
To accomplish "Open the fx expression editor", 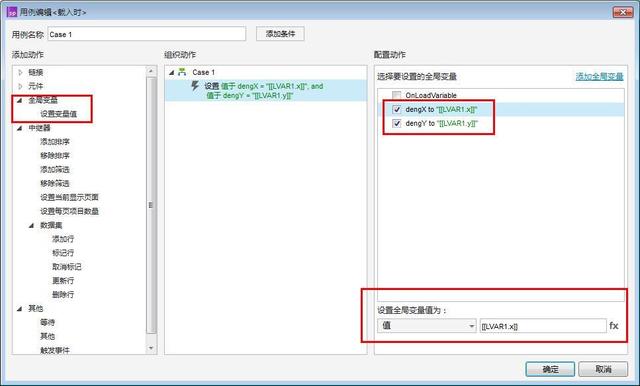I will click(614, 326).
